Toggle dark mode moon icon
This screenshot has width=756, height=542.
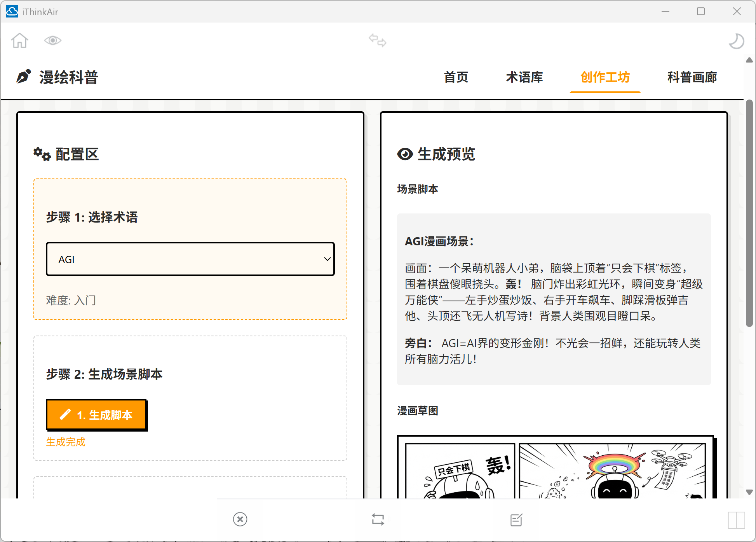[x=736, y=41]
